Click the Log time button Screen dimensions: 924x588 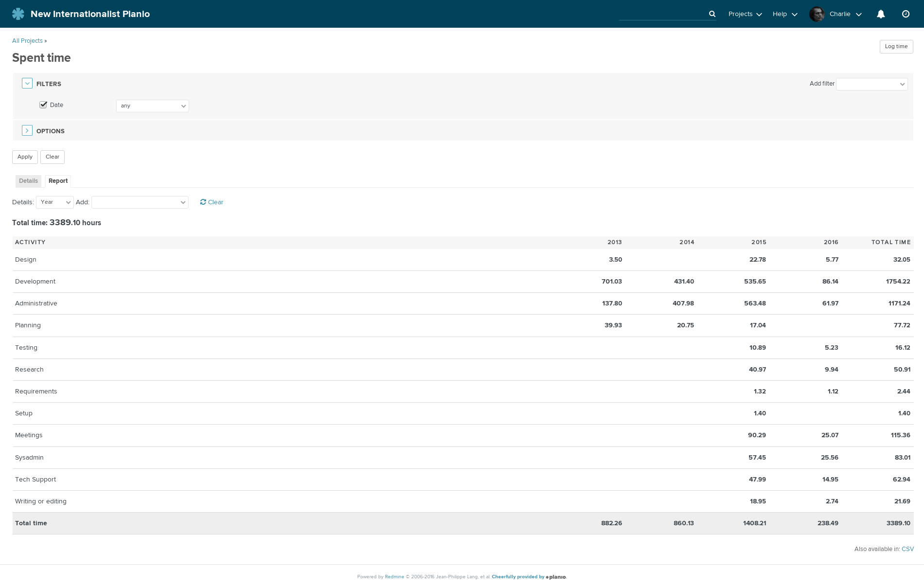click(x=896, y=47)
